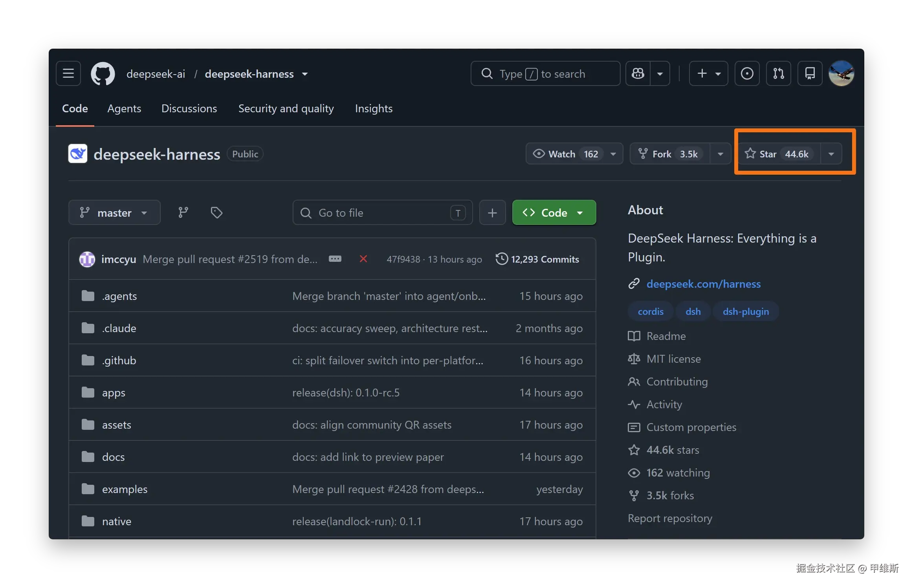Open the Create new plus dropdown
The height and width of the screenshot is (588, 913).
pos(708,73)
